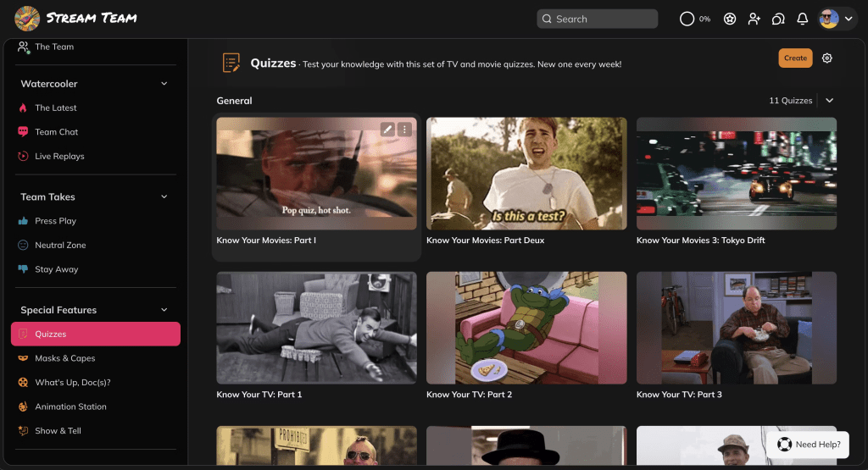This screenshot has height=470, width=868.
Task: Click the Stream Team logo icon
Action: [27, 18]
